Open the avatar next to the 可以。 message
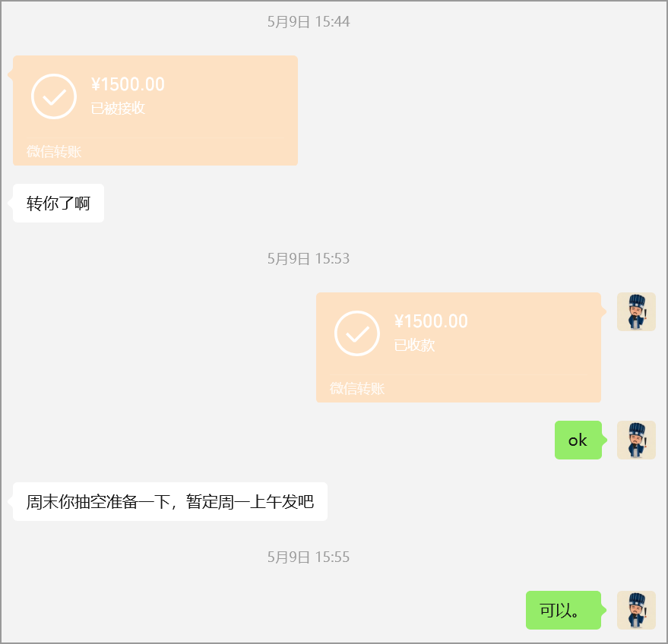This screenshot has height=644, width=668. (636, 610)
